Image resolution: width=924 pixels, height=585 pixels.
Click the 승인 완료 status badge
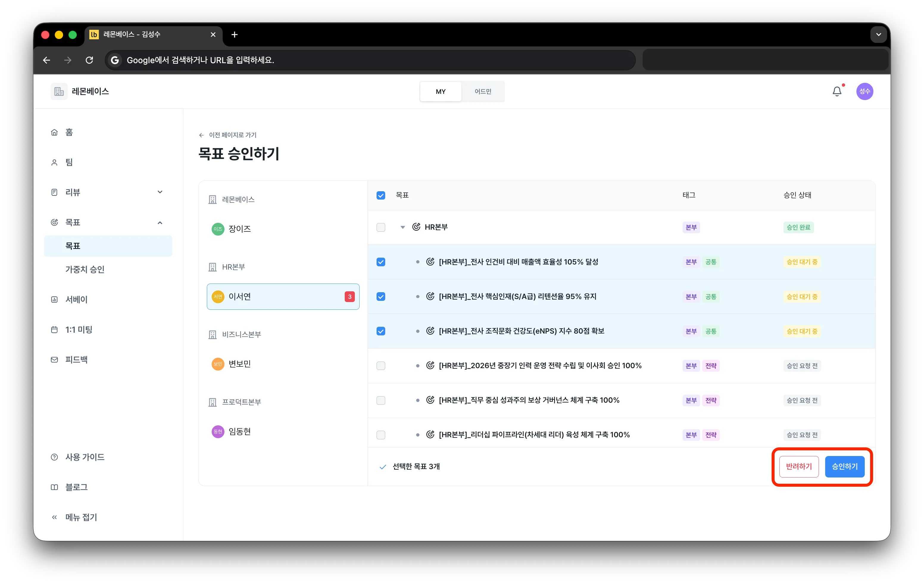798,227
